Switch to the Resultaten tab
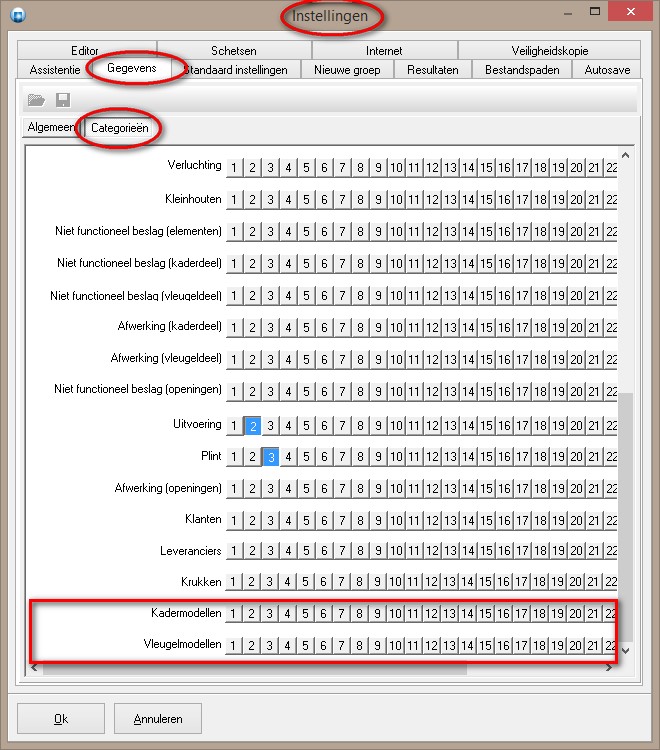660x750 pixels. coord(433,70)
